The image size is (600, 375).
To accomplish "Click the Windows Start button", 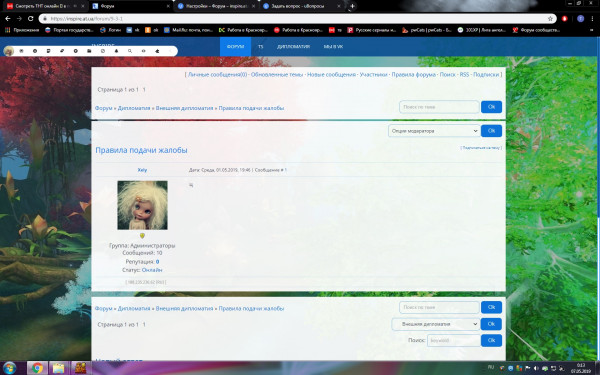I will click(10, 368).
